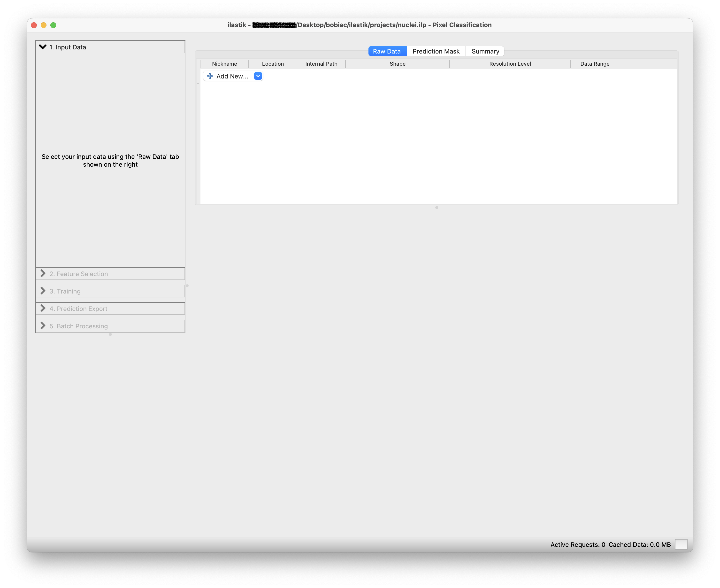Click the Resolution Level column header
The width and height of the screenshot is (720, 588).
coord(510,64)
